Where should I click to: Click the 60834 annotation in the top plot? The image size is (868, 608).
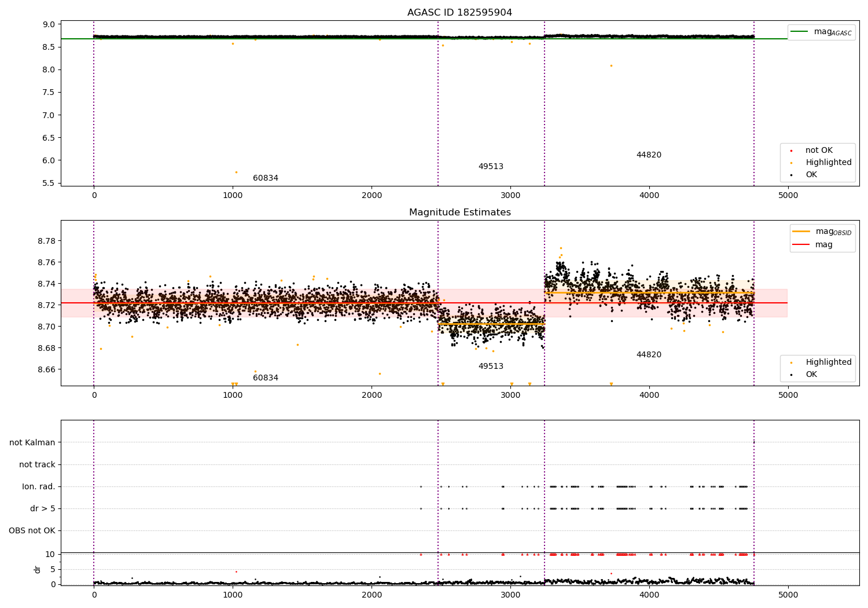pos(266,178)
